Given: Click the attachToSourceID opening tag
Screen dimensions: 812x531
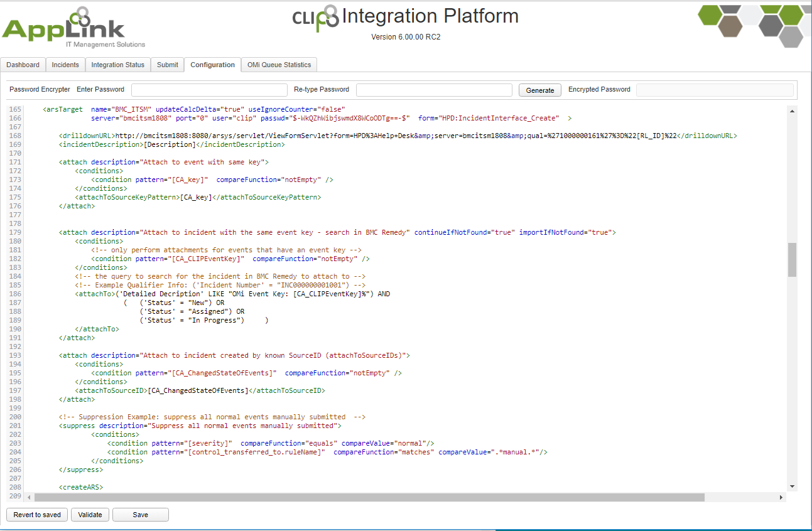Looking at the screenshot, I should [111, 390].
